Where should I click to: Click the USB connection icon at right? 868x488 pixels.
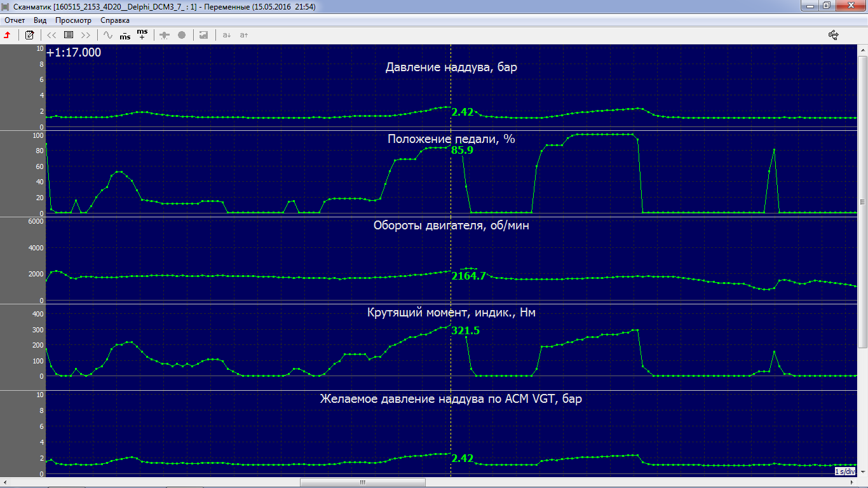[x=834, y=35]
